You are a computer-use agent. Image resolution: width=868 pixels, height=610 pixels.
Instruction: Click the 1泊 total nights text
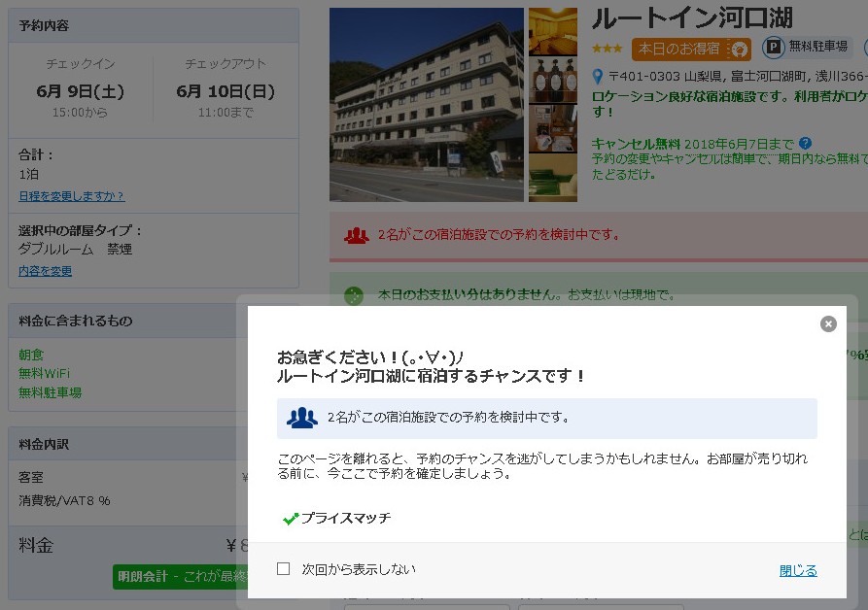(29, 174)
